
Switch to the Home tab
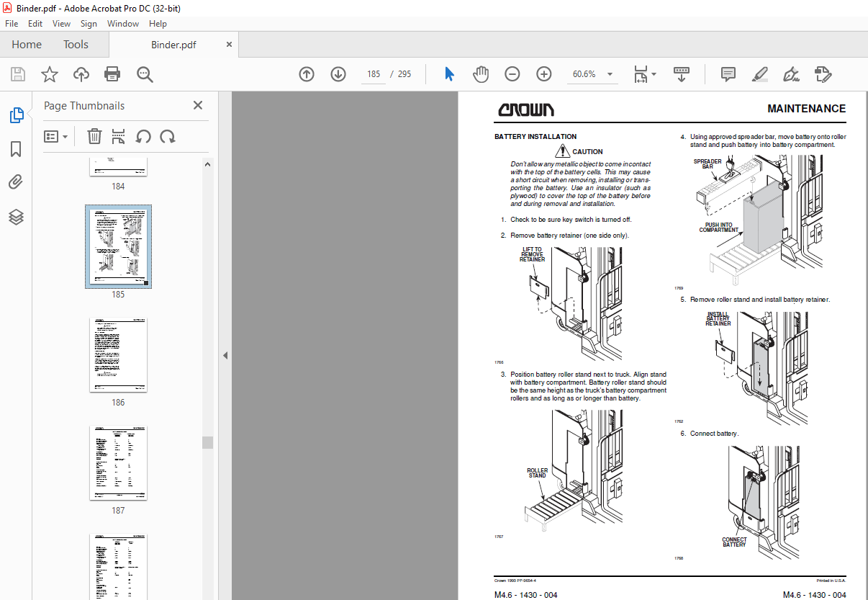pyautogui.click(x=27, y=45)
